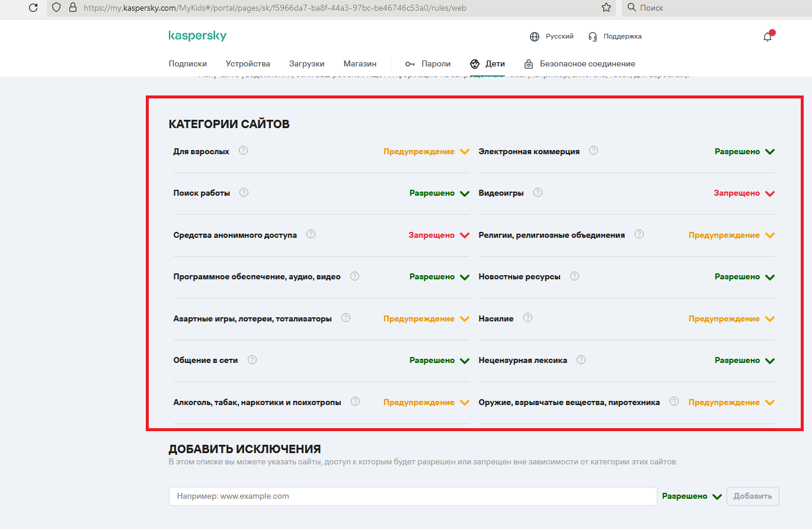Click help icon next to Религии, религиозные объединения
812x529 pixels.
click(x=639, y=234)
